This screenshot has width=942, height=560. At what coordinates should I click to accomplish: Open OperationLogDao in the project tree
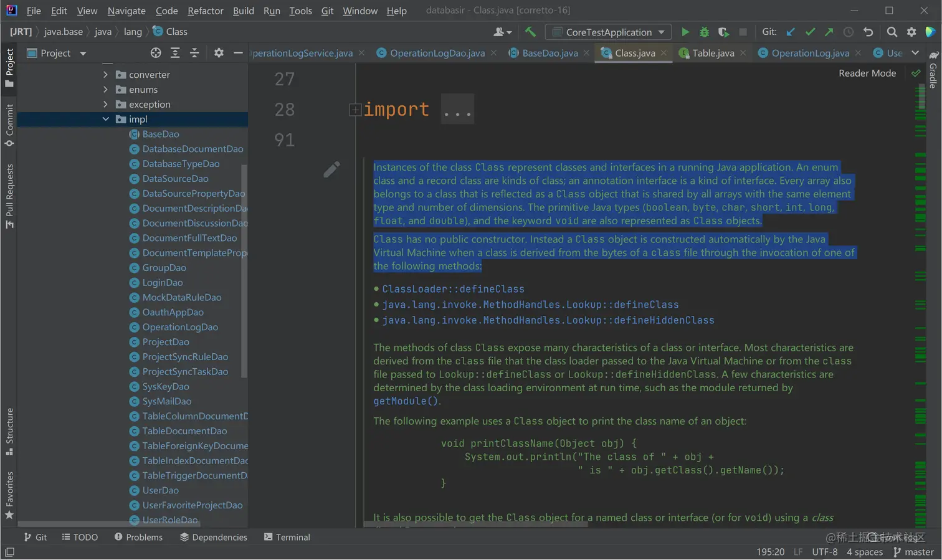point(180,327)
